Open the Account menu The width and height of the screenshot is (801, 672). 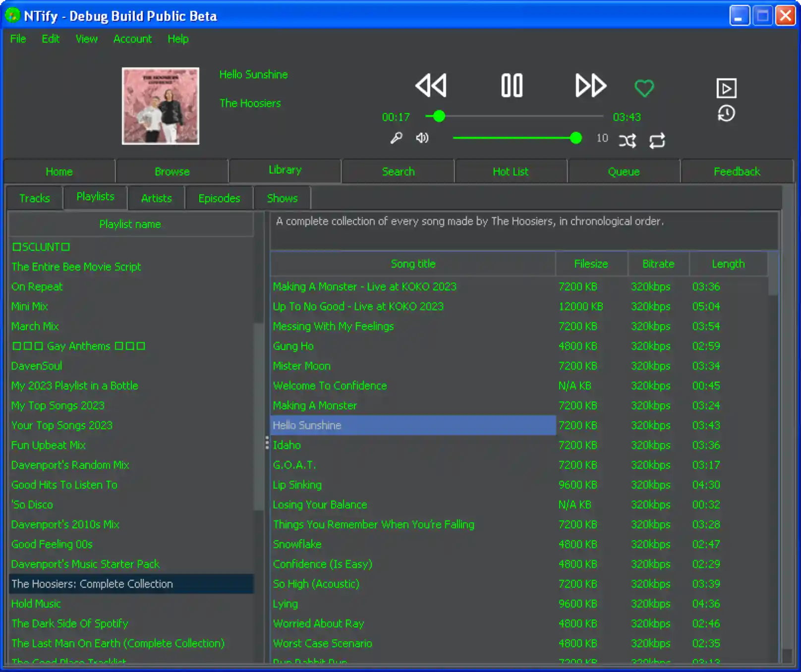[x=132, y=39]
